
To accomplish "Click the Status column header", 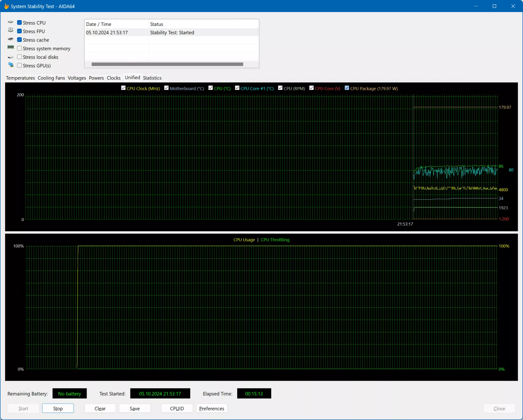I will pos(203,24).
